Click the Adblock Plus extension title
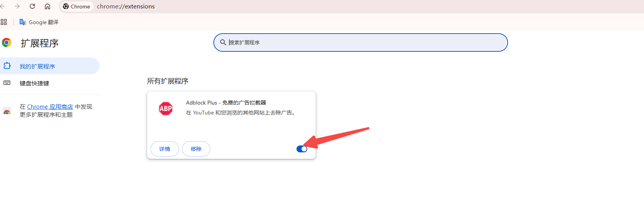 point(226,103)
